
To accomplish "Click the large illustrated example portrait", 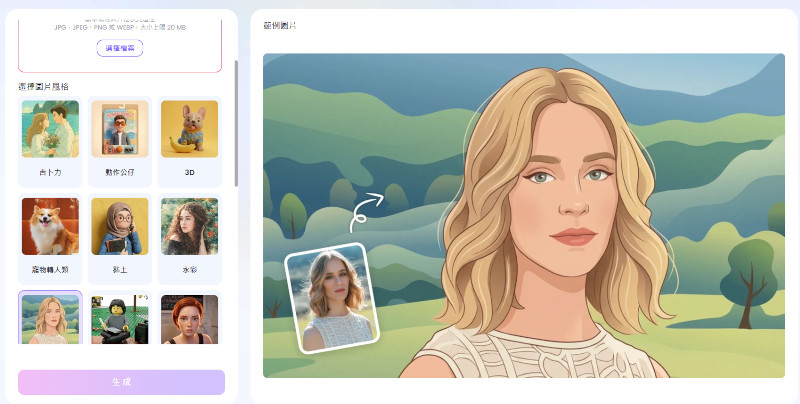I will (523, 215).
